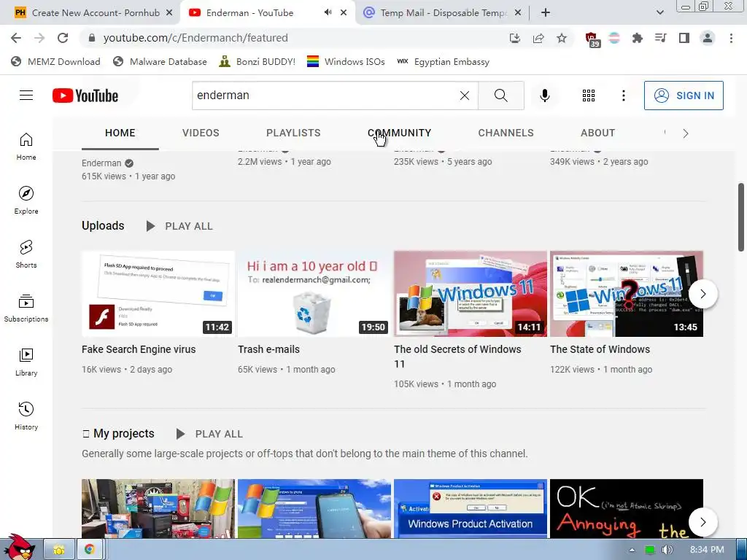Open YouTube settings three-dot menu

(x=623, y=96)
